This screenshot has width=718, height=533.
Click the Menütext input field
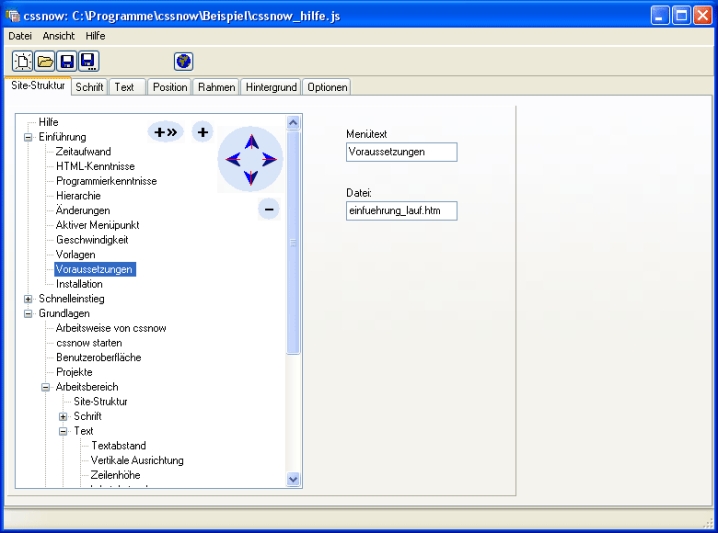400,152
